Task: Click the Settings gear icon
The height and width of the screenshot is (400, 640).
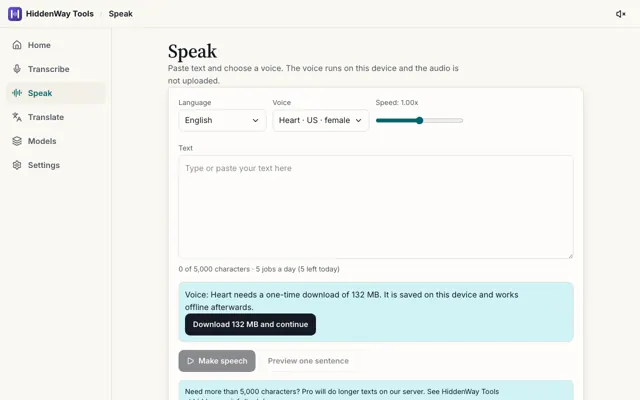Action: [17, 165]
